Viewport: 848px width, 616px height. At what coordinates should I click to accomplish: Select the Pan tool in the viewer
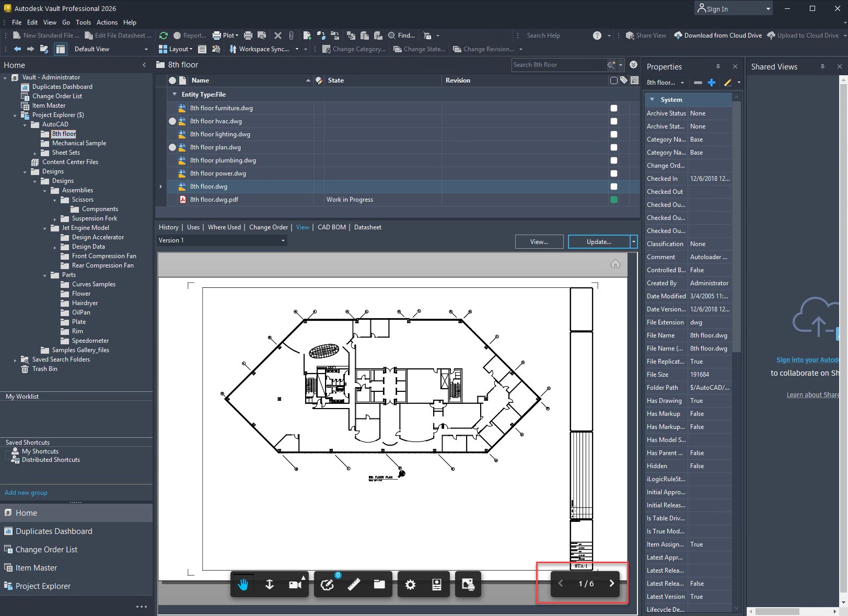pos(242,584)
